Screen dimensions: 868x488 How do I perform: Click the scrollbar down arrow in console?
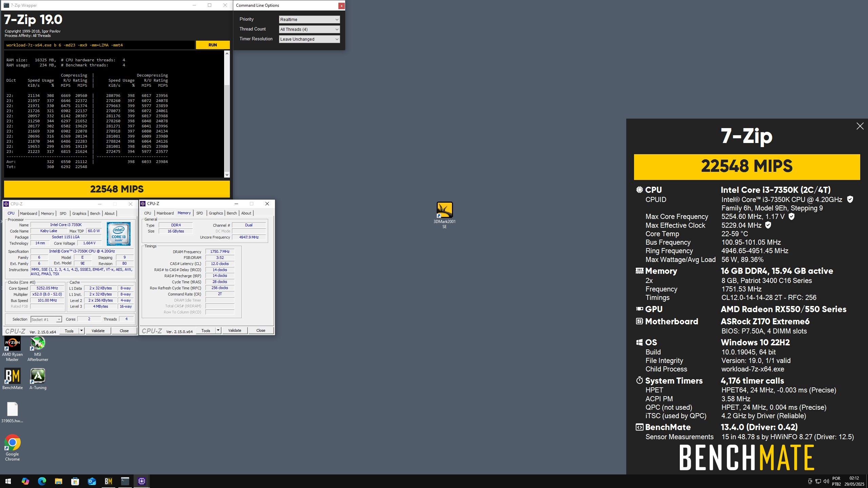click(227, 175)
